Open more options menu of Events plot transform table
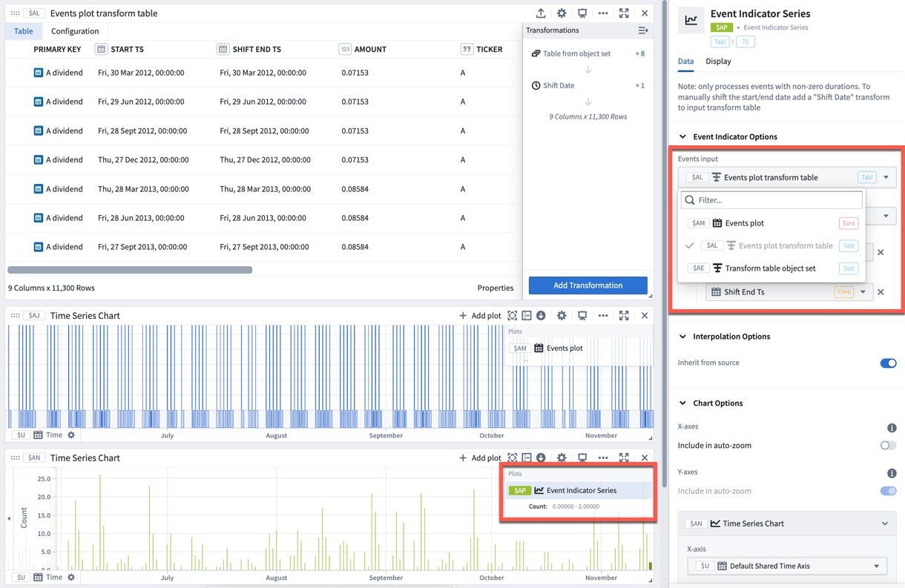Image resolution: width=905 pixels, height=588 pixels. 603,13
